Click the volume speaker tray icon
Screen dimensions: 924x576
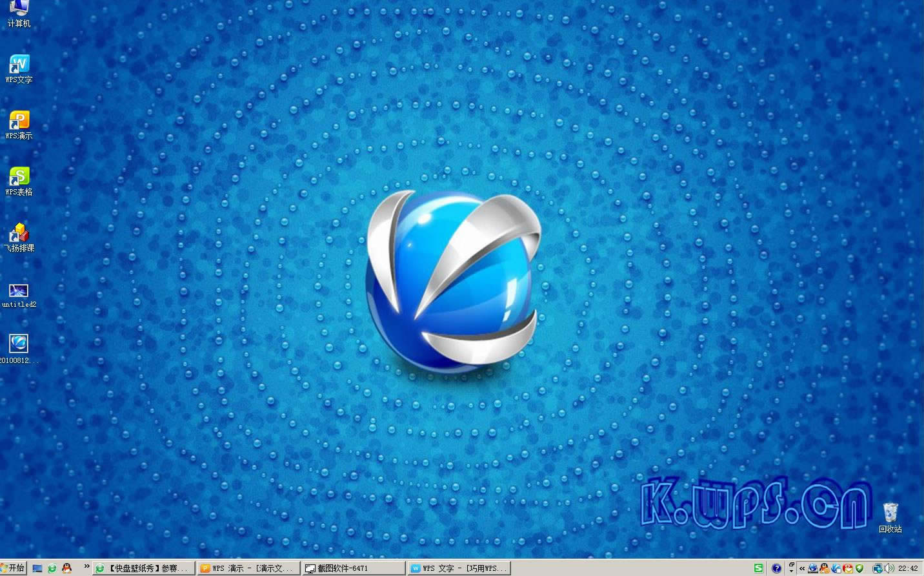point(889,568)
